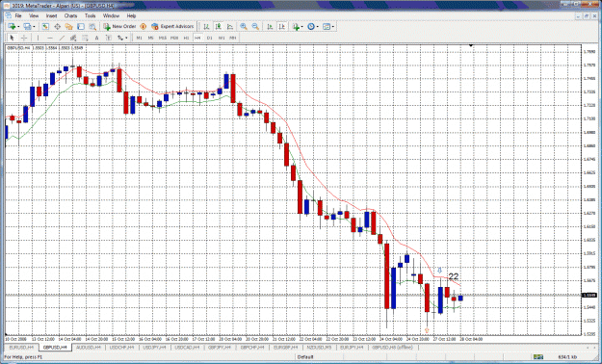Select the vertical line drawing tool

click(x=38, y=38)
